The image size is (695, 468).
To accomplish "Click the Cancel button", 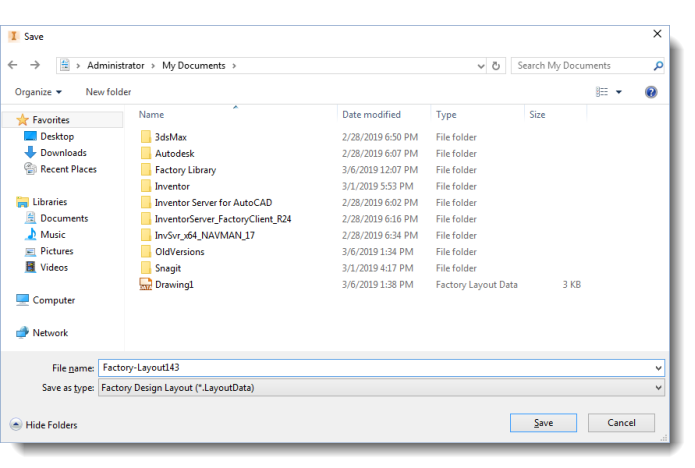I will (x=621, y=423).
